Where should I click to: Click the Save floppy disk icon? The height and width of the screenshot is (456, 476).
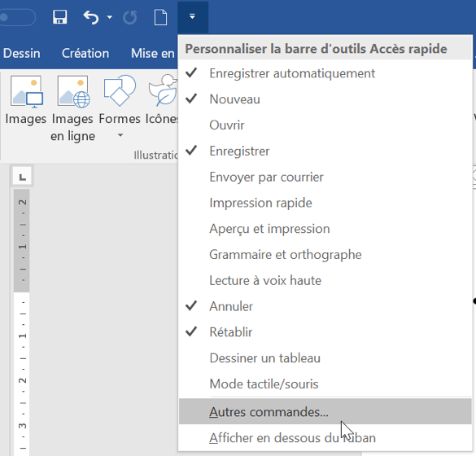pyautogui.click(x=59, y=17)
